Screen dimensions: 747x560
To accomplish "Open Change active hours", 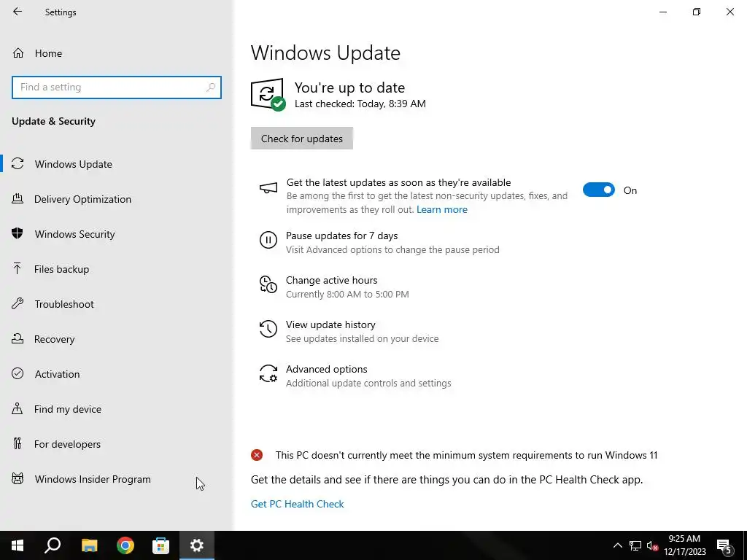I will [x=332, y=280].
